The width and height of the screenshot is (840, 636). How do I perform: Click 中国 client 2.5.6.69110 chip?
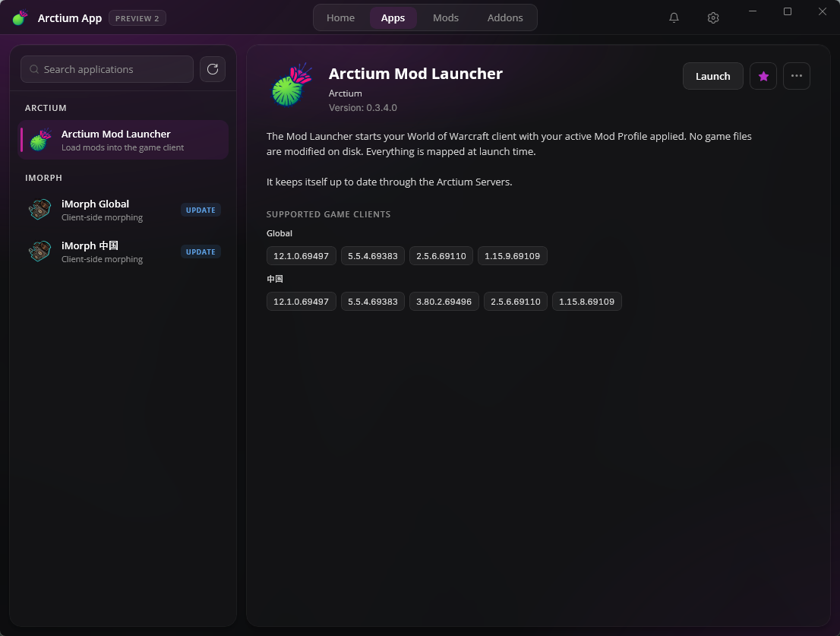516,301
